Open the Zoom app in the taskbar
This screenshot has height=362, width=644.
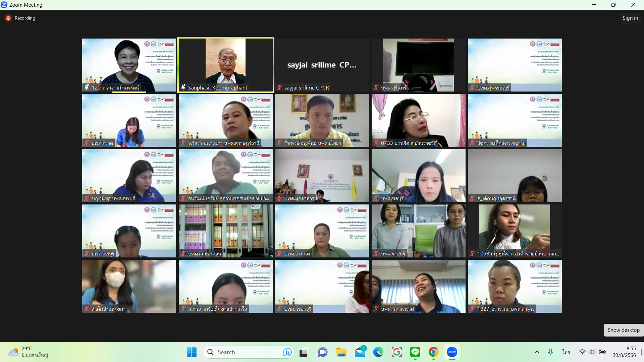452,352
